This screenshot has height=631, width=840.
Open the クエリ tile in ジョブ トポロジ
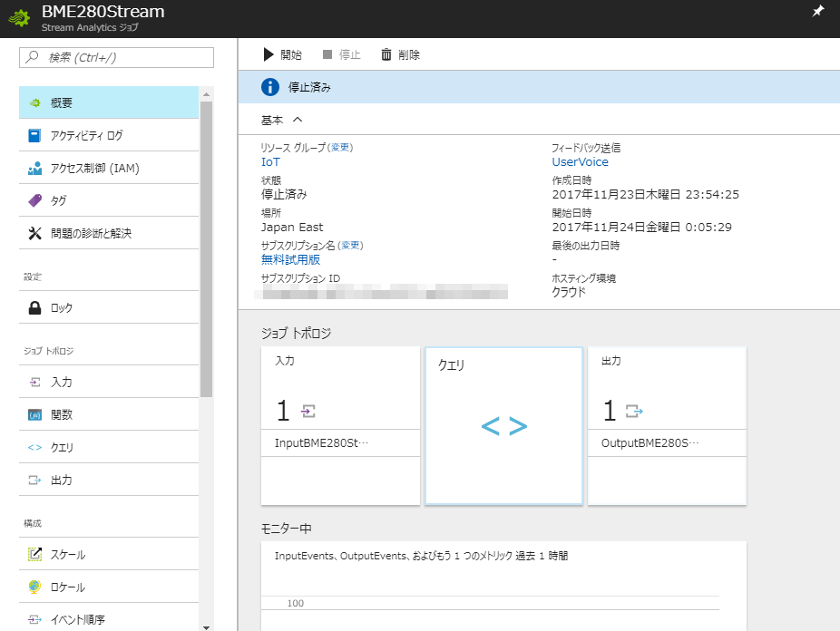point(503,424)
